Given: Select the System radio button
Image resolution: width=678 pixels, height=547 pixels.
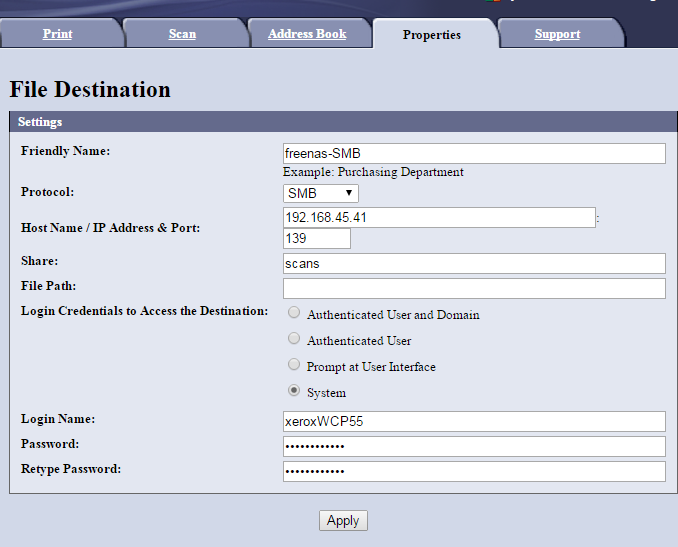Looking at the screenshot, I should pos(294,390).
